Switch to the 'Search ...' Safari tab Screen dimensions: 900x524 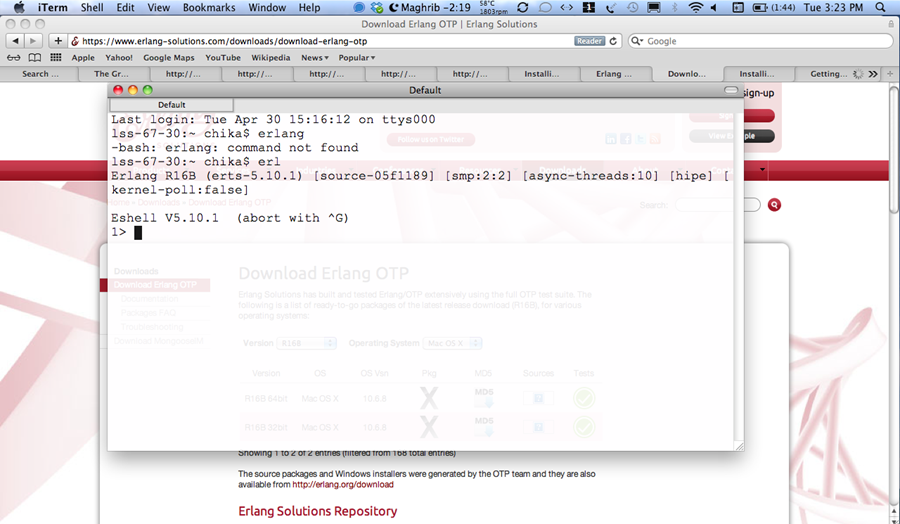click(x=40, y=73)
